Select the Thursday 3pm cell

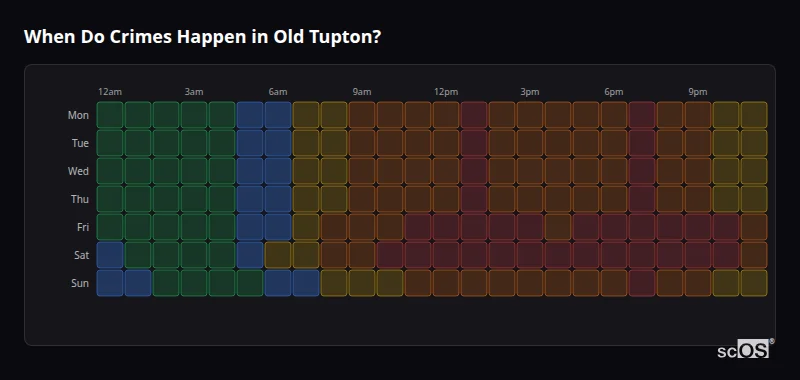click(x=530, y=199)
